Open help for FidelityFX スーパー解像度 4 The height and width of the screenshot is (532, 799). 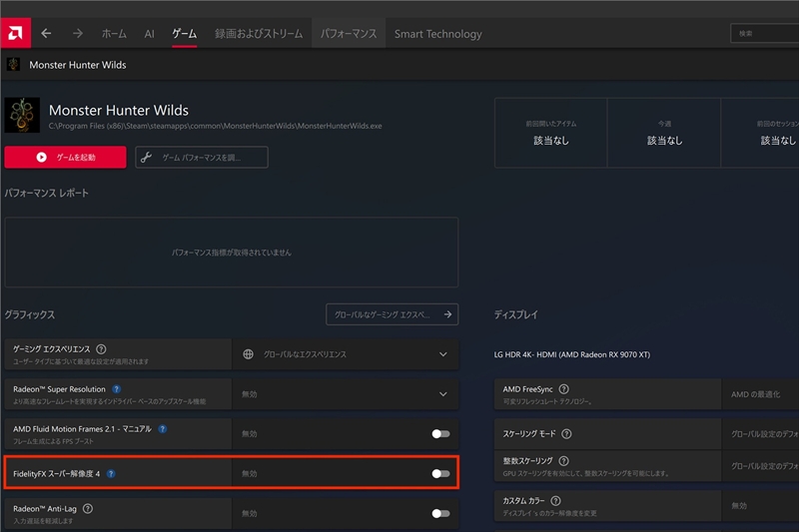coord(111,473)
